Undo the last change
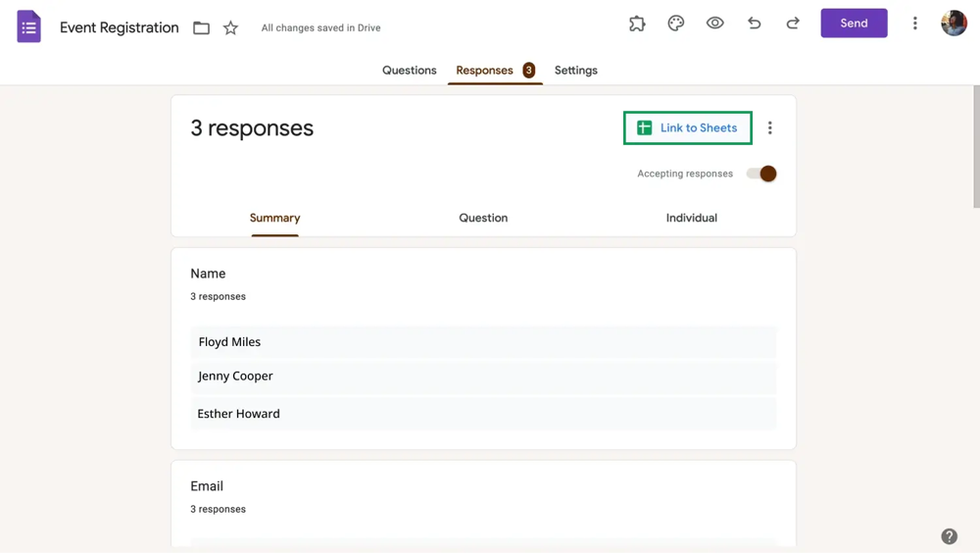 pyautogui.click(x=755, y=24)
